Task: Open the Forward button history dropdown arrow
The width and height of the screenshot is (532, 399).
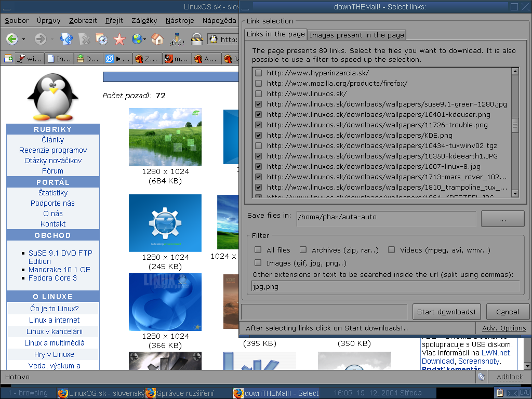Action: [x=52, y=39]
